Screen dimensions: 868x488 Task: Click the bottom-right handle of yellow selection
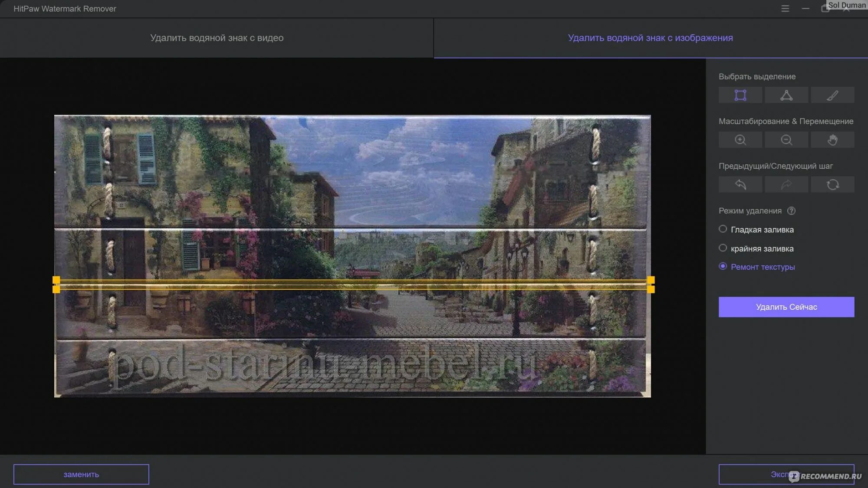pos(651,289)
